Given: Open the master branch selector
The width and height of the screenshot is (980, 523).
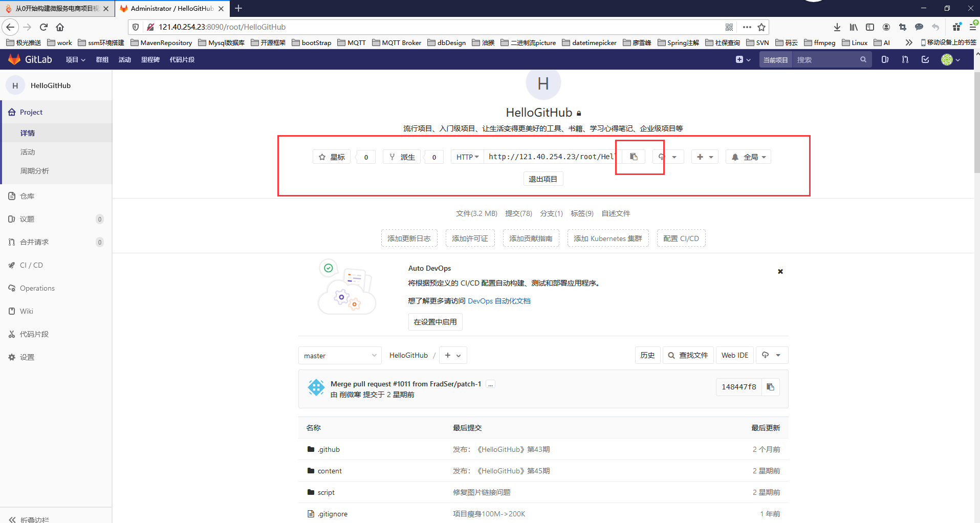Looking at the screenshot, I should click(340, 355).
